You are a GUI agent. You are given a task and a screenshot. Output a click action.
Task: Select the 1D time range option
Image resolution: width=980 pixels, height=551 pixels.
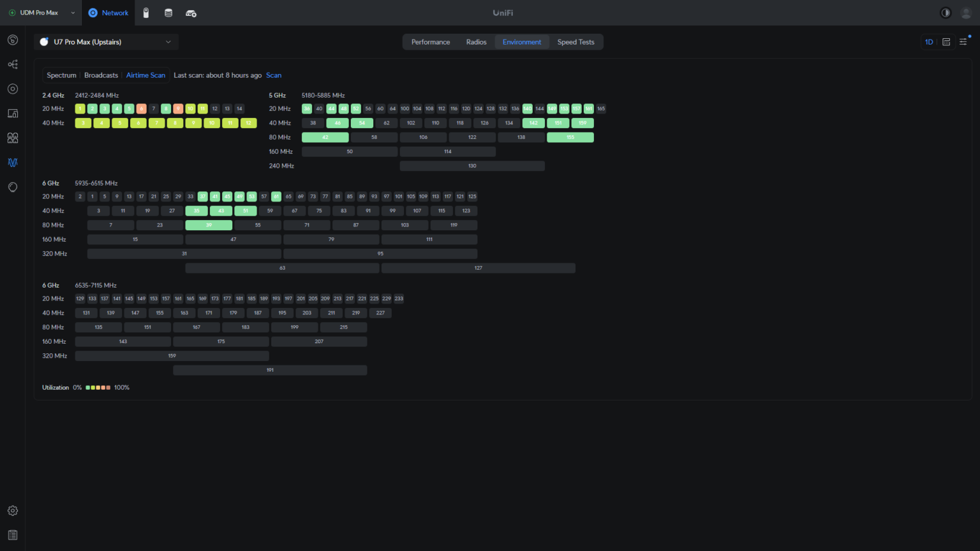(x=929, y=42)
